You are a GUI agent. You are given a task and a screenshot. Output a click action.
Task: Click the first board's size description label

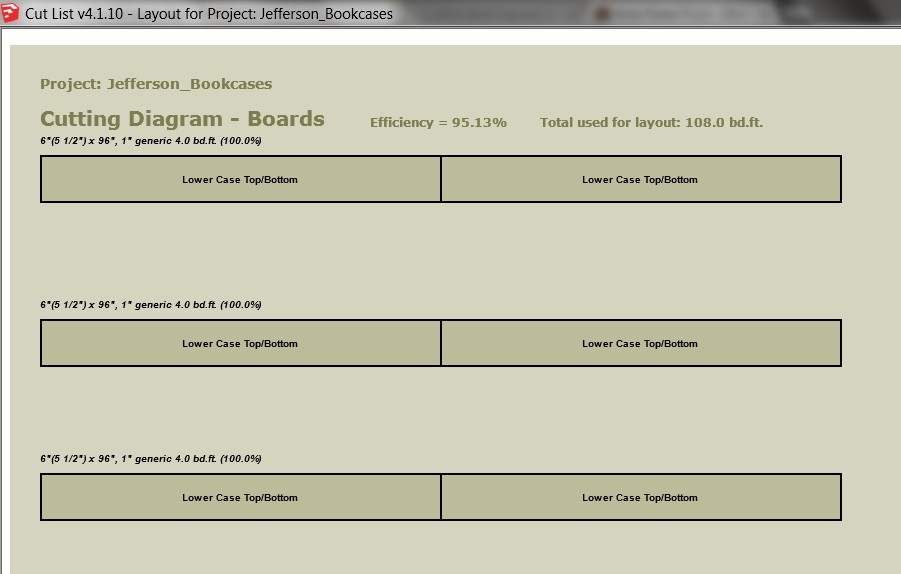tap(150, 141)
